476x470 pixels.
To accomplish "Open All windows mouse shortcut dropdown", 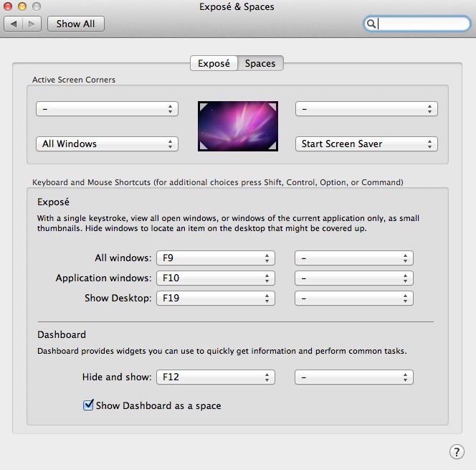I will click(x=354, y=258).
